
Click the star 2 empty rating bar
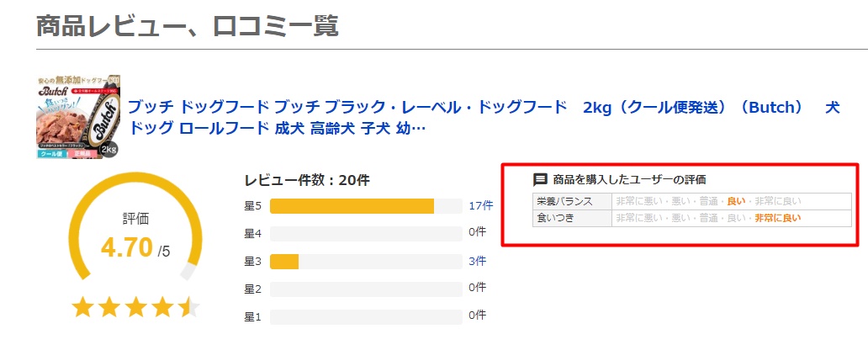[366, 289]
